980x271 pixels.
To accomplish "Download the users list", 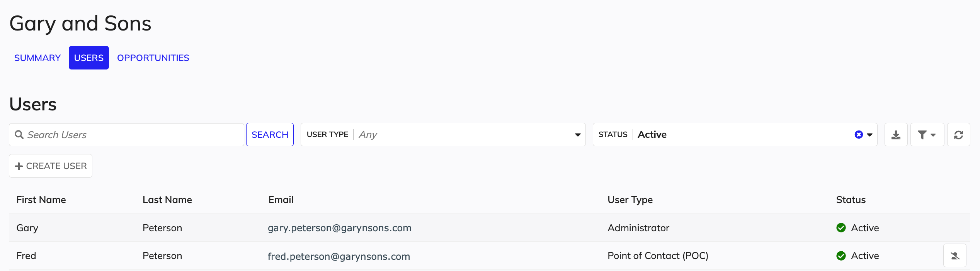I will point(896,135).
